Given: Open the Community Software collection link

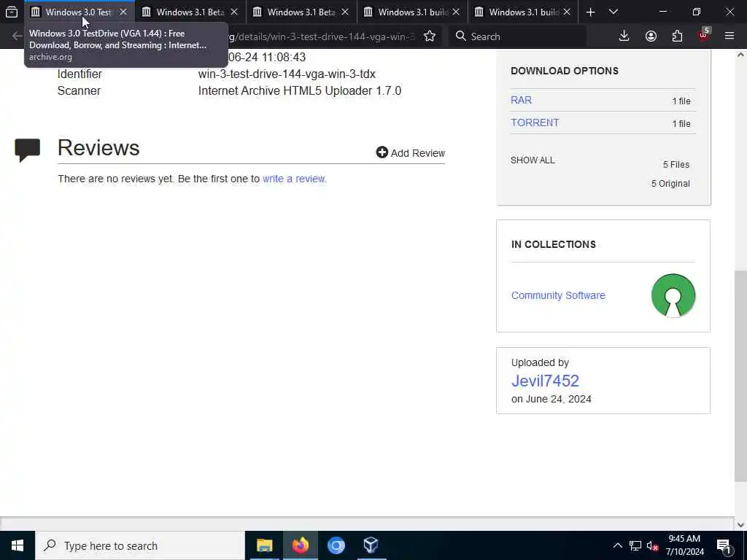Looking at the screenshot, I should [558, 295].
